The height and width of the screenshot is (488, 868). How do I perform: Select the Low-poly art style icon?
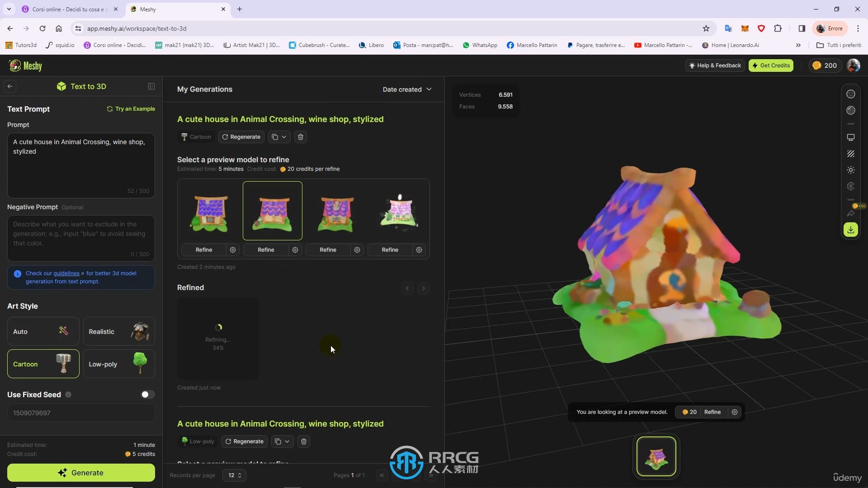(140, 364)
